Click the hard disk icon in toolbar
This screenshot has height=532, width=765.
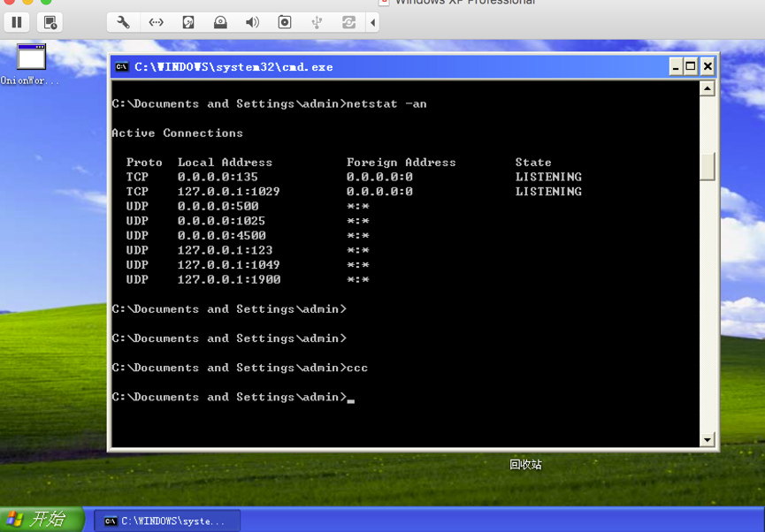coord(188,22)
